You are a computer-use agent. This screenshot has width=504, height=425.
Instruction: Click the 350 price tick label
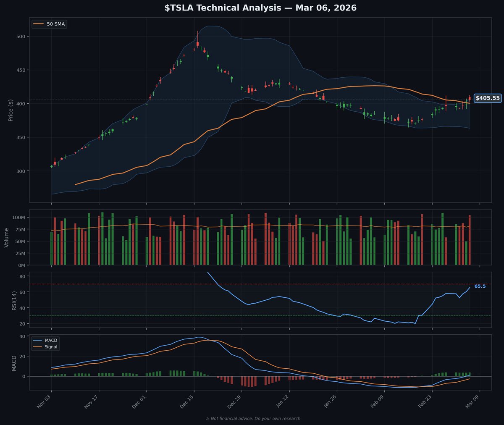[21, 137]
